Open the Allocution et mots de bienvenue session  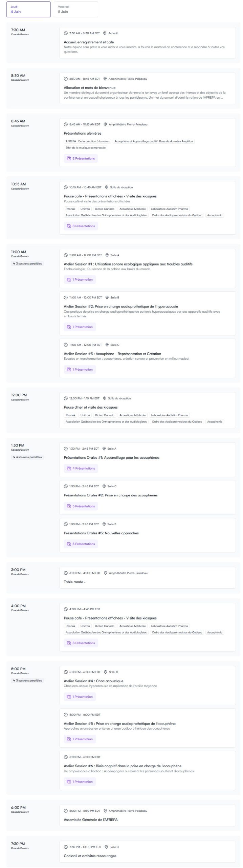pos(90,88)
